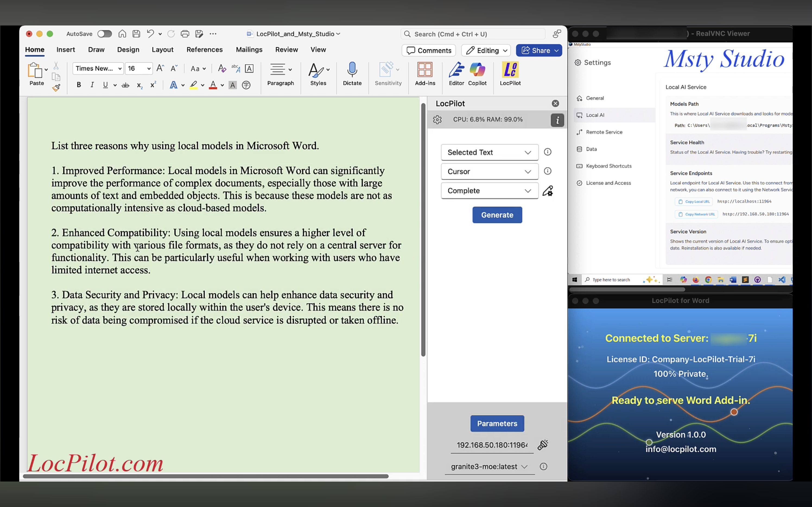Image resolution: width=812 pixels, height=507 pixels.
Task: Open Dictate in the Home ribbon
Action: pos(352,74)
